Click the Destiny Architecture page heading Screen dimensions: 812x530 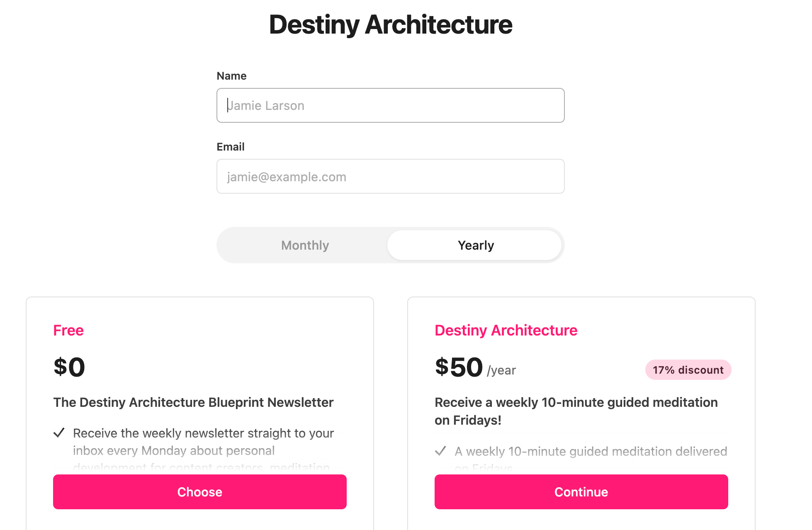[390, 24]
